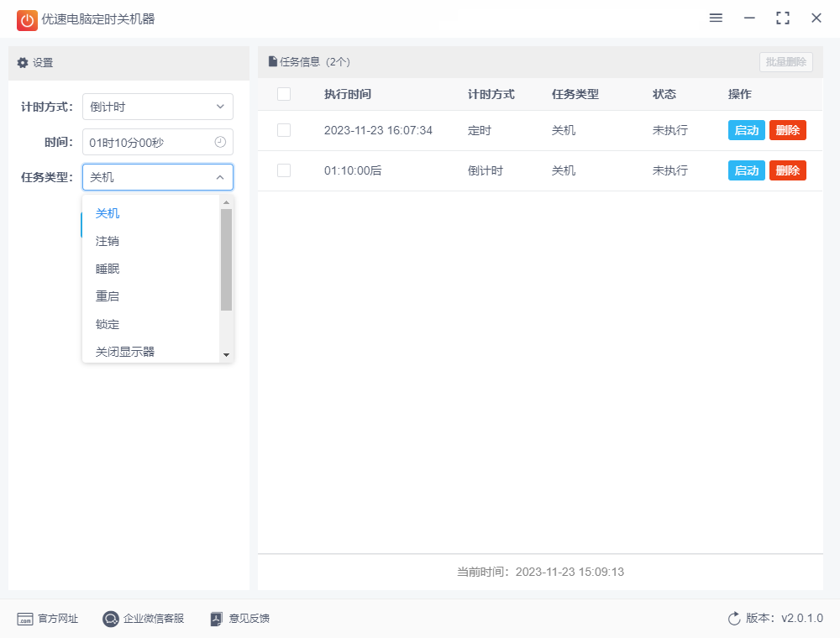The image size is (840, 638).
Task: Toggle the select-all checkbox in the header
Action: tap(283, 94)
